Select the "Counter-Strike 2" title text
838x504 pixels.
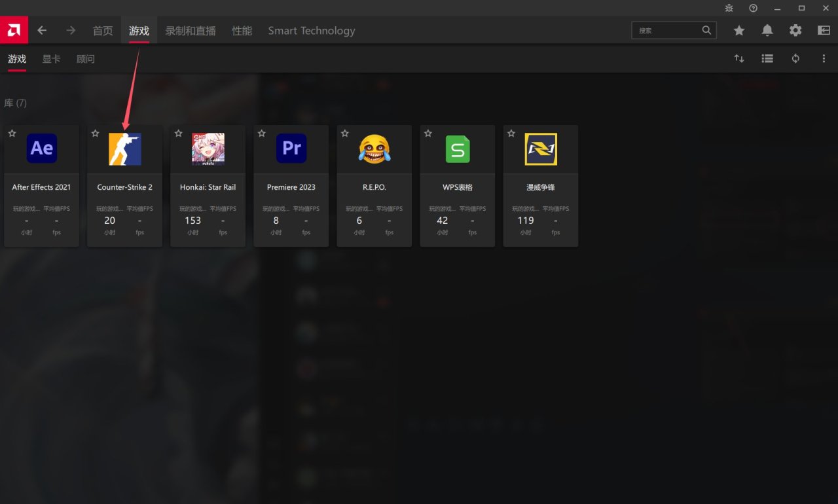[x=125, y=187]
